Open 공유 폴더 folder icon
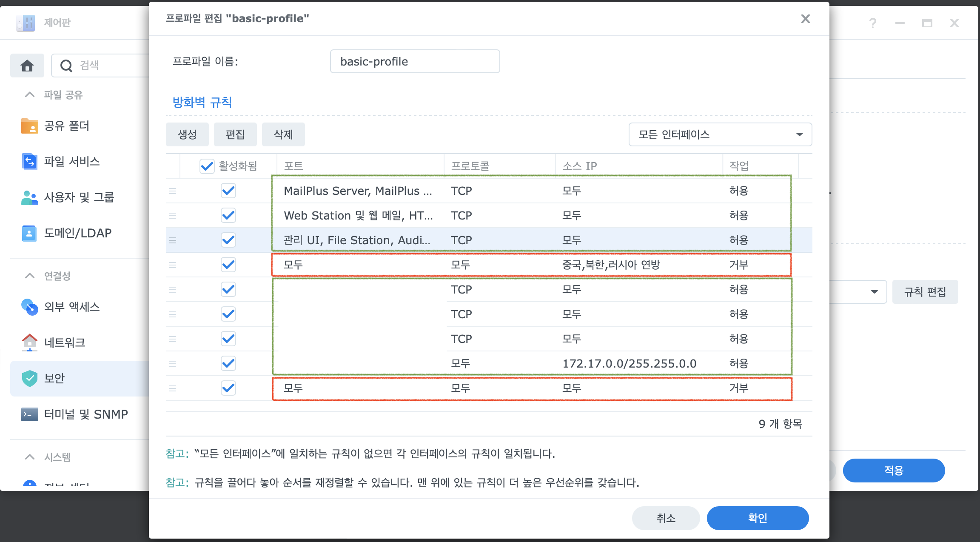 (x=29, y=126)
